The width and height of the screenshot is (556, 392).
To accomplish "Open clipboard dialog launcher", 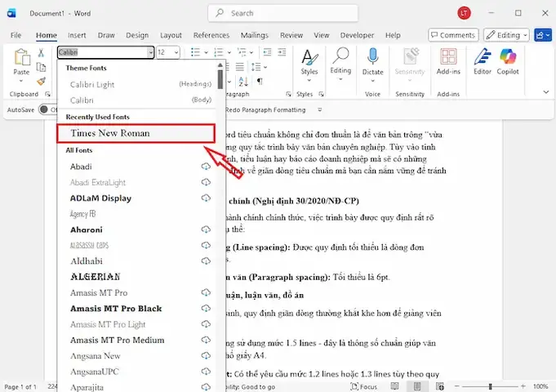I will pos(47,94).
